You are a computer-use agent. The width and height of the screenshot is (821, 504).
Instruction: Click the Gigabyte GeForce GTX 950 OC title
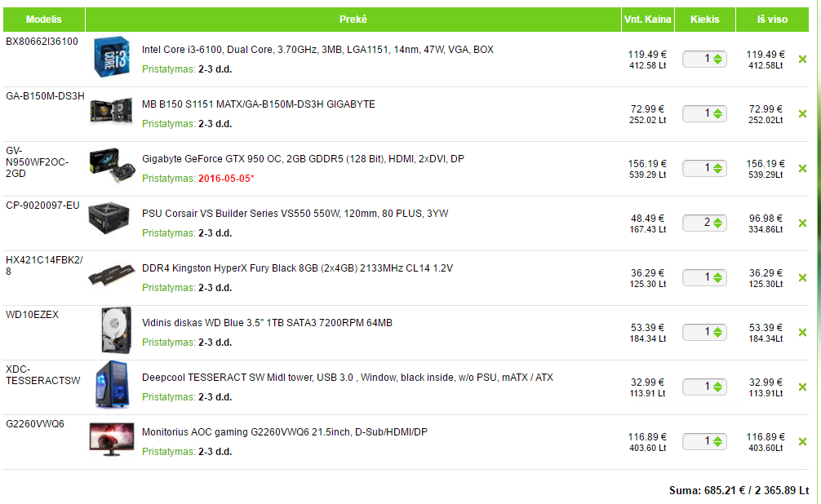(303, 159)
